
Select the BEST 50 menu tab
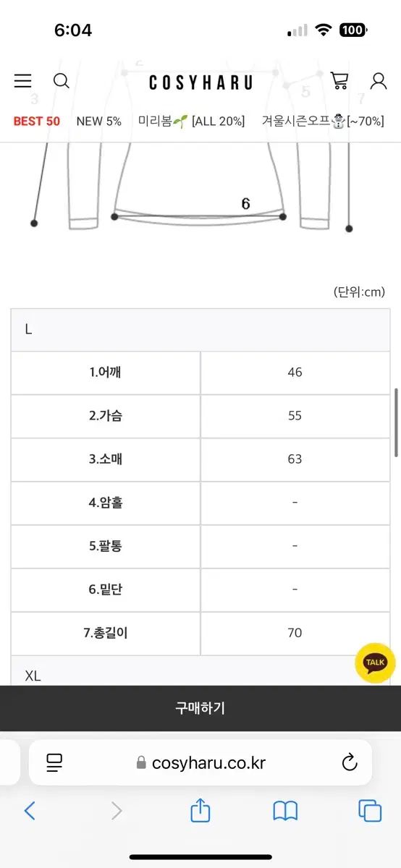click(x=37, y=121)
